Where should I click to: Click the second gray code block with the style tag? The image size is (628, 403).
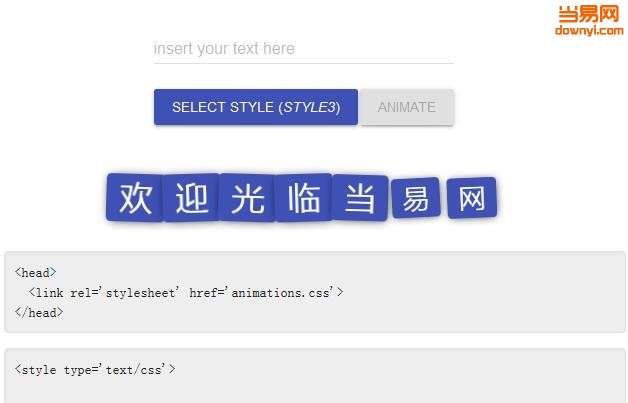[x=315, y=376]
